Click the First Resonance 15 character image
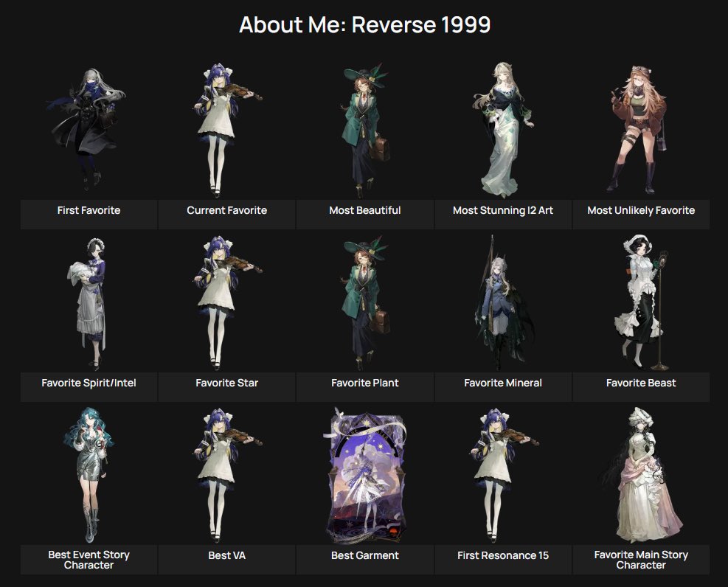The image size is (728, 587). (504, 476)
